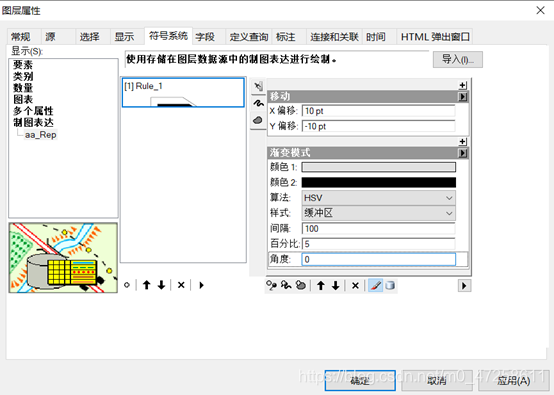Click the plus button above 移动 section
The image size is (554, 395).
462,85
